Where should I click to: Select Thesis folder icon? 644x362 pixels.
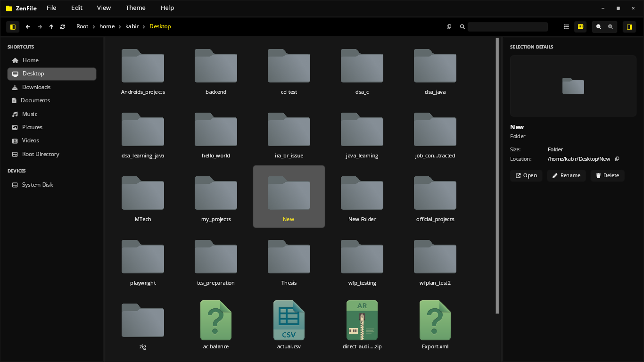pos(289,257)
